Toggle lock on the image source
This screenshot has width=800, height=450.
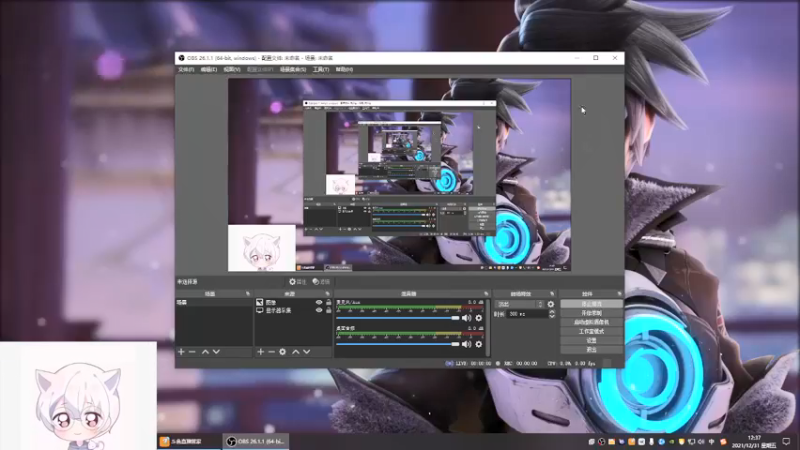(329, 303)
